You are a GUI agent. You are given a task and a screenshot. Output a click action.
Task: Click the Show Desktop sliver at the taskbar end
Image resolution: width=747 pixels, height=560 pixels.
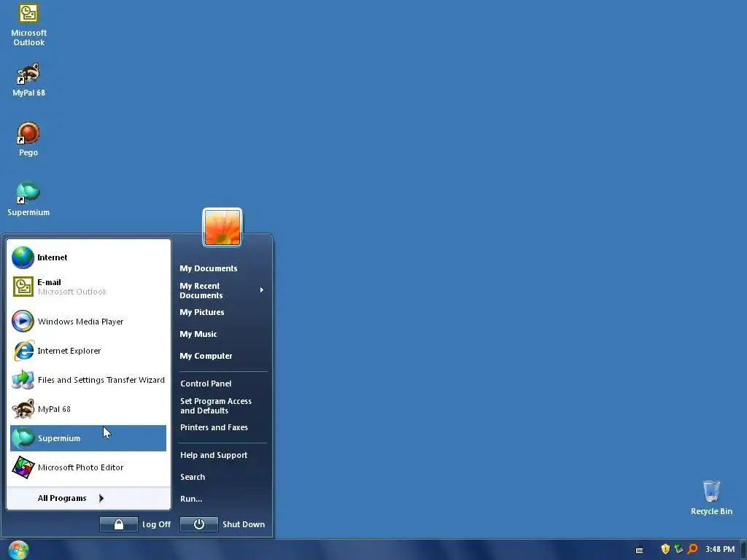pos(743,550)
